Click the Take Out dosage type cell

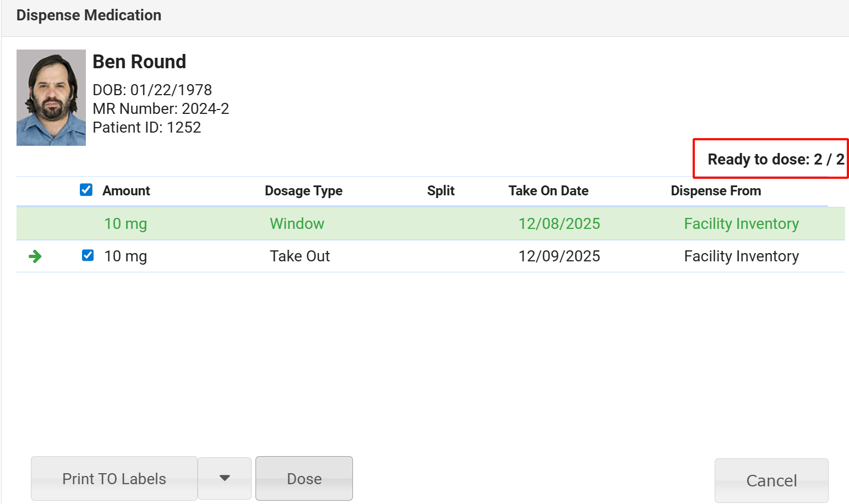(x=300, y=256)
